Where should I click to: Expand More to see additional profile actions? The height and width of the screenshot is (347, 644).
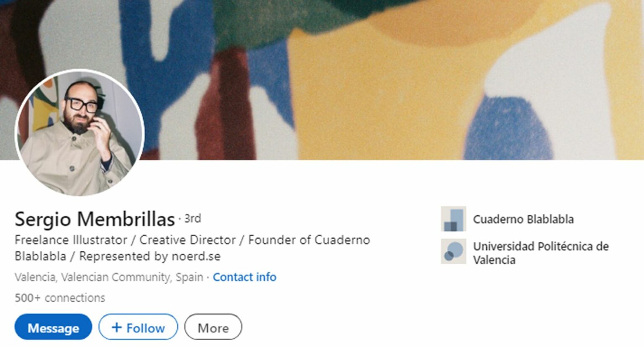pyautogui.click(x=213, y=328)
